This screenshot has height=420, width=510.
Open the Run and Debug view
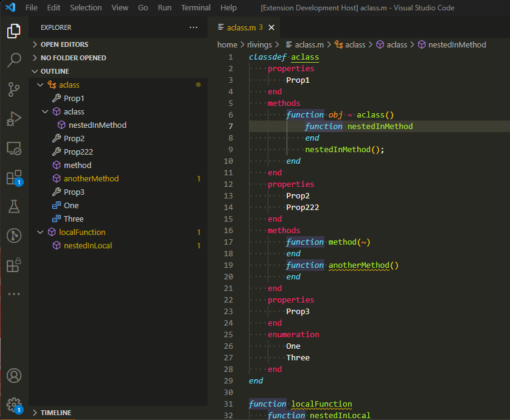(x=13, y=119)
